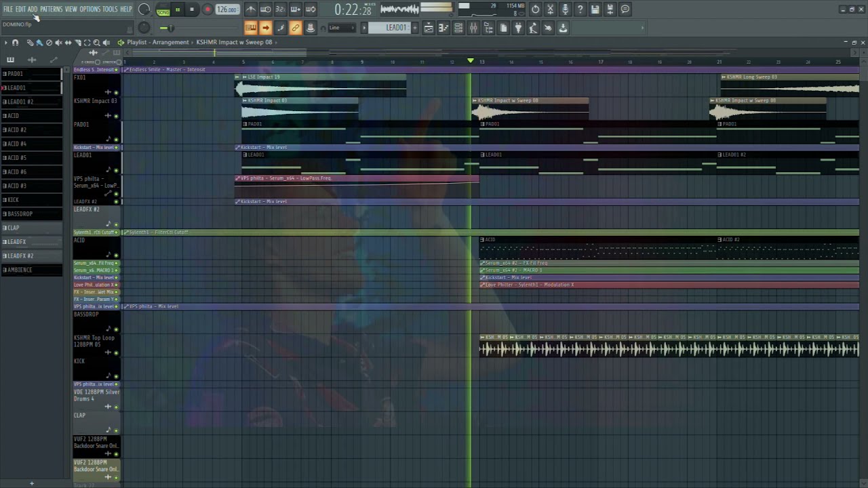The height and width of the screenshot is (488, 868).
Task: Open the Line snap dropdown
Action: [x=341, y=28]
